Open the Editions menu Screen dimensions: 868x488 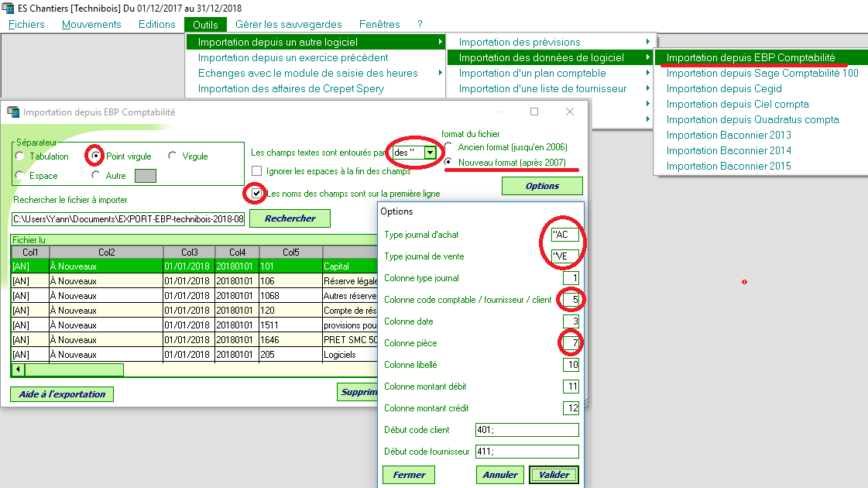click(x=156, y=24)
